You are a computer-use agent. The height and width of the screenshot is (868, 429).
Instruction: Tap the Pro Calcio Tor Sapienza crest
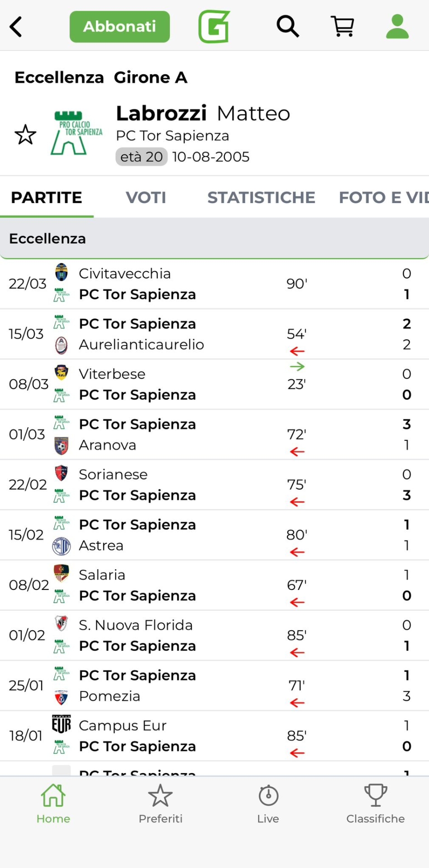tap(76, 133)
